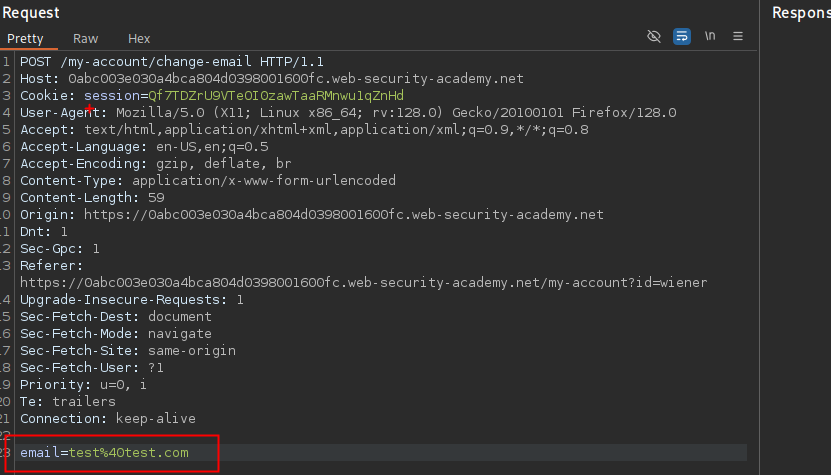Switch to the Raw tab
The height and width of the screenshot is (475, 831).
point(86,38)
